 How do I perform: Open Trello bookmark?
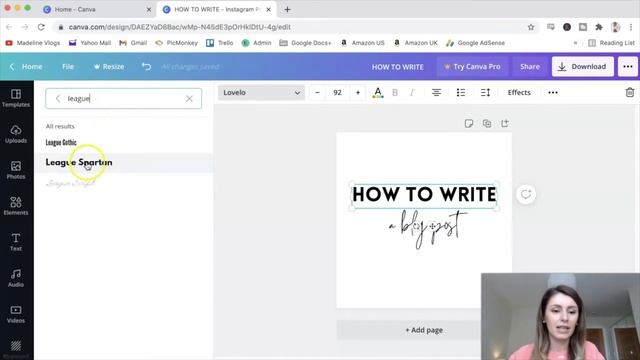[x=220, y=43]
